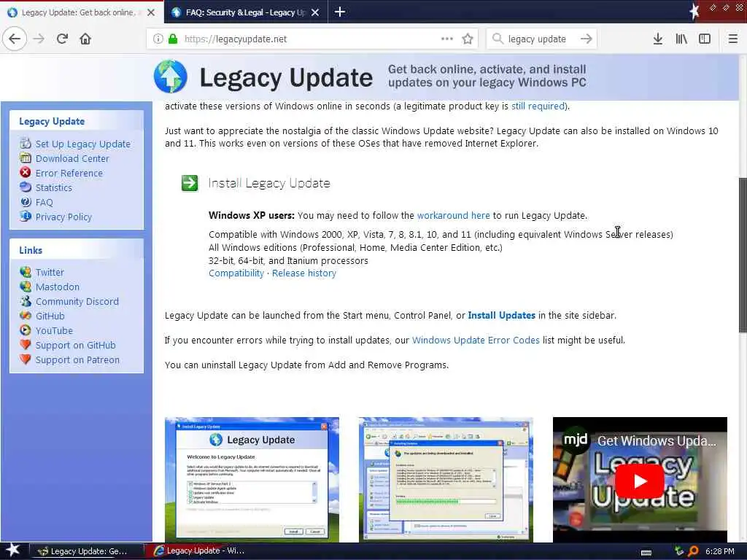Click Support on Patreon link

pos(77,359)
